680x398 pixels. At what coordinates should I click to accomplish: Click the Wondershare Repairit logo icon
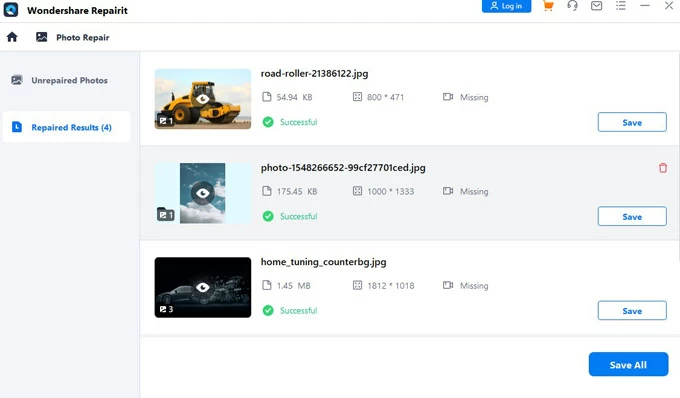coord(11,10)
